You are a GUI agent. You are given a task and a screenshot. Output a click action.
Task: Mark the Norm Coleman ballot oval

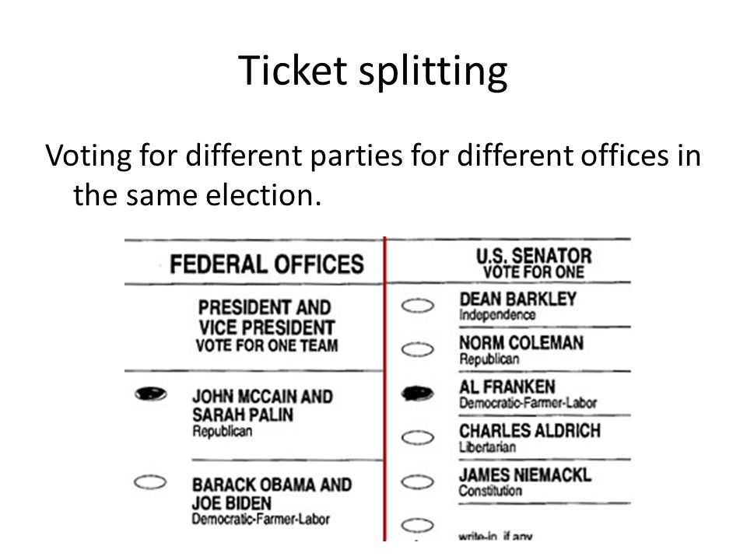418,349
